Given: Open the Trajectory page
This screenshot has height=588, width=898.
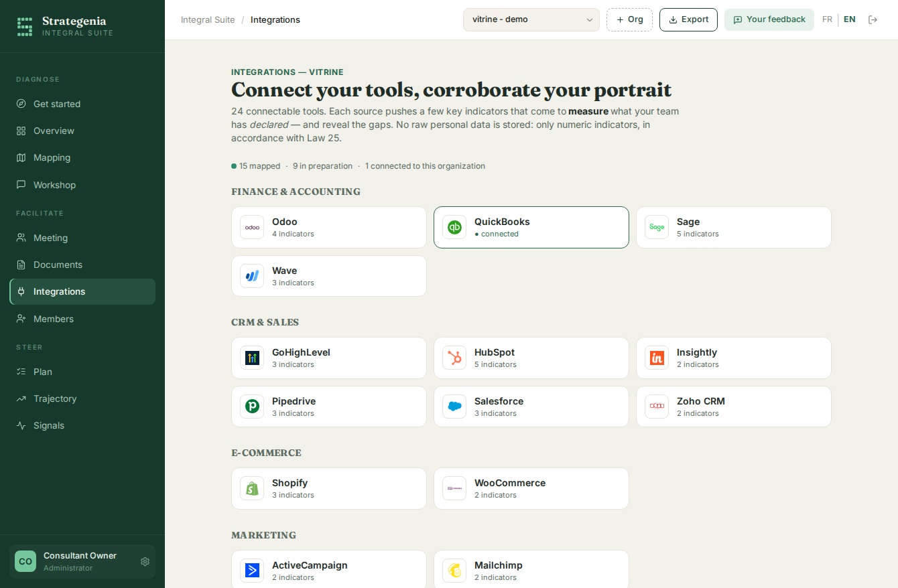Looking at the screenshot, I should click(x=82, y=398).
